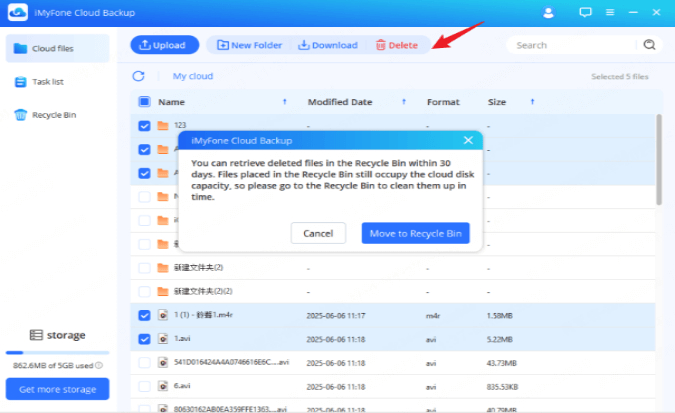Check the box for 新建文件夹(2)
This screenshot has height=413, width=675.
click(144, 268)
